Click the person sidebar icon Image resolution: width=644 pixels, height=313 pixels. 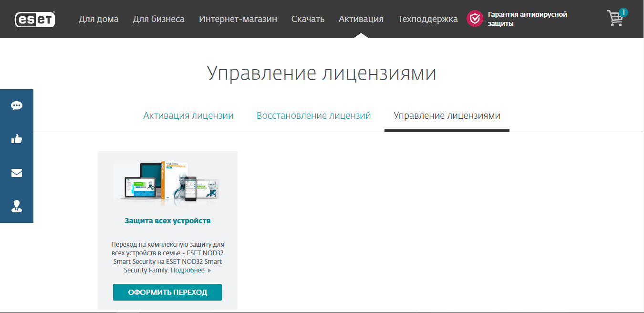[x=17, y=206]
